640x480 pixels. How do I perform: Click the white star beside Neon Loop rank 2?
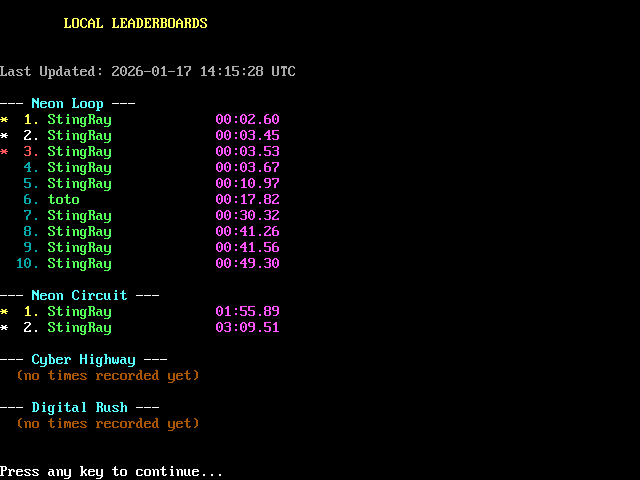4,136
